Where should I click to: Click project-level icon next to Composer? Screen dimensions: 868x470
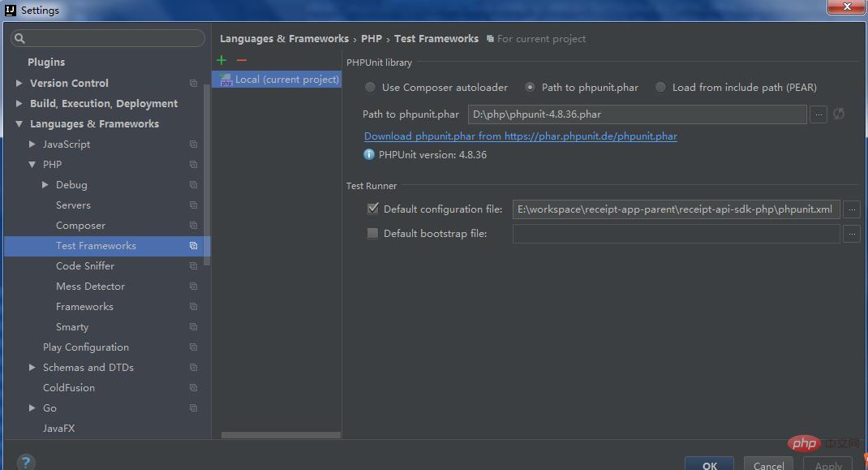click(x=193, y=226)
